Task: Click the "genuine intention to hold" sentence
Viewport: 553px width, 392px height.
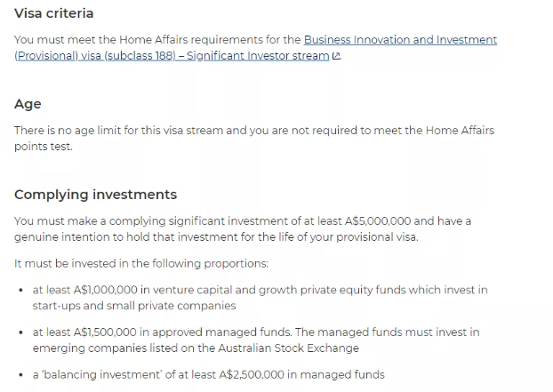Action: click(215, 237)
